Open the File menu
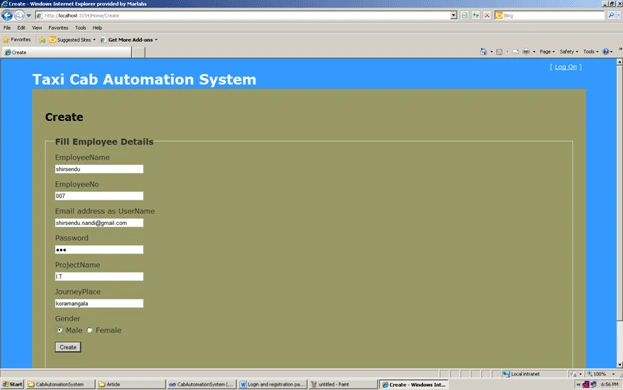623x390 pixels. click(x=7, y=28)
